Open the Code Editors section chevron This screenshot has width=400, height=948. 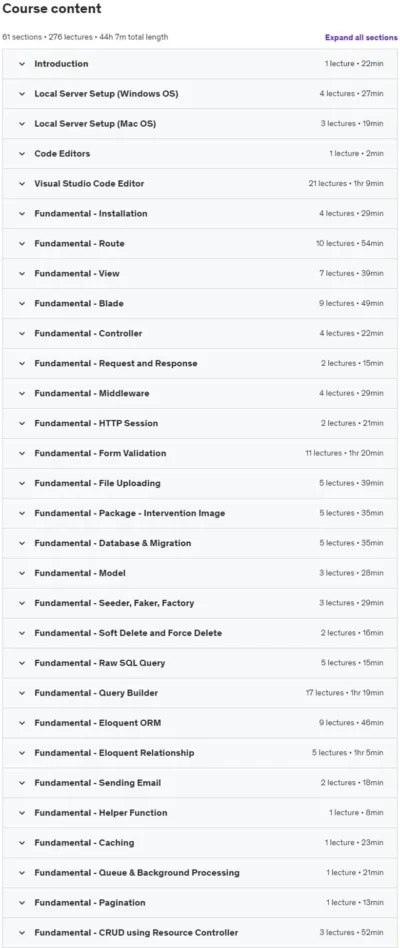coord(22,154)
